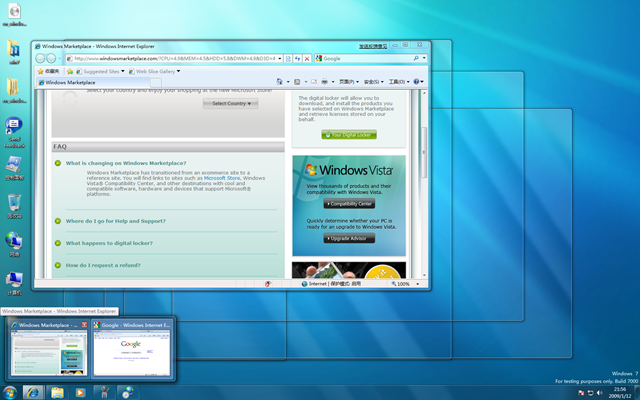Click the address bar URL field
This screenshot has height=400, width=640.
pyautogui.click(x=175, y=58)
